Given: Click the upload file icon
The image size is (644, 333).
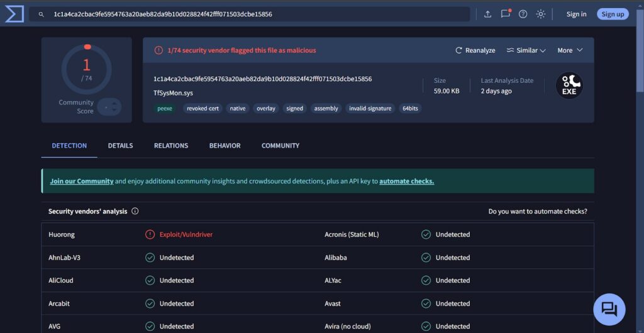Looking at the screenshot, I should 487,14.
